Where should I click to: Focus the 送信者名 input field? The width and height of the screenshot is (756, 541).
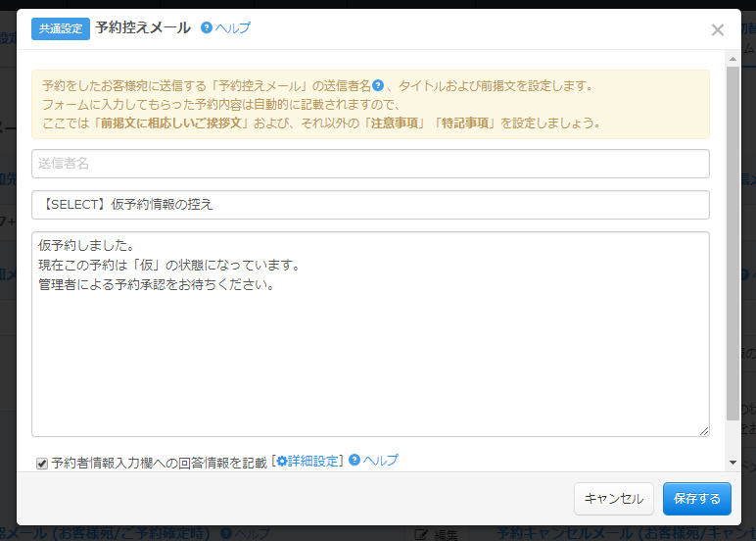click(x=370, y=164)
